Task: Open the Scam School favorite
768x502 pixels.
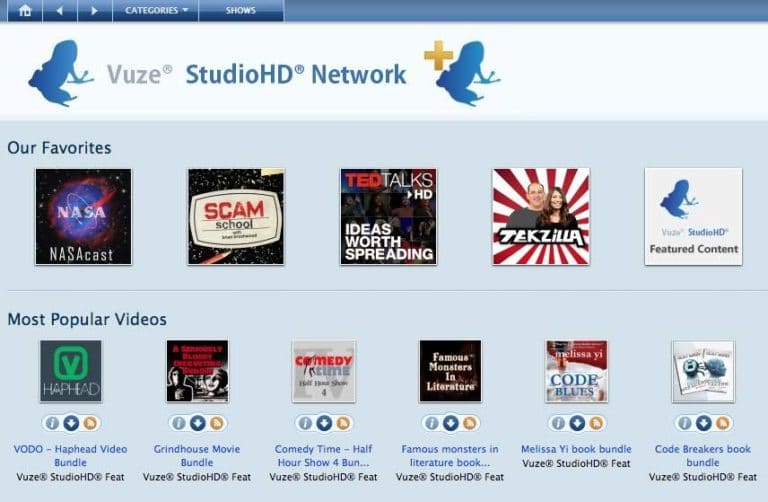Action: 235,216
